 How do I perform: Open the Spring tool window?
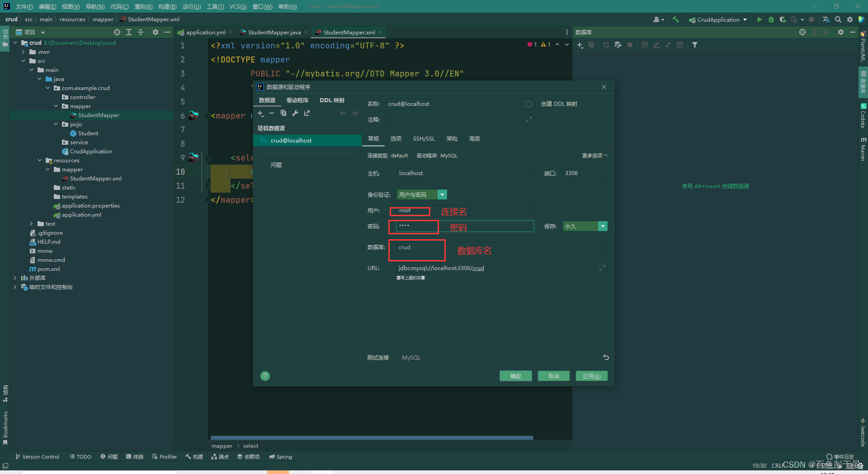[x=280, y=457]
